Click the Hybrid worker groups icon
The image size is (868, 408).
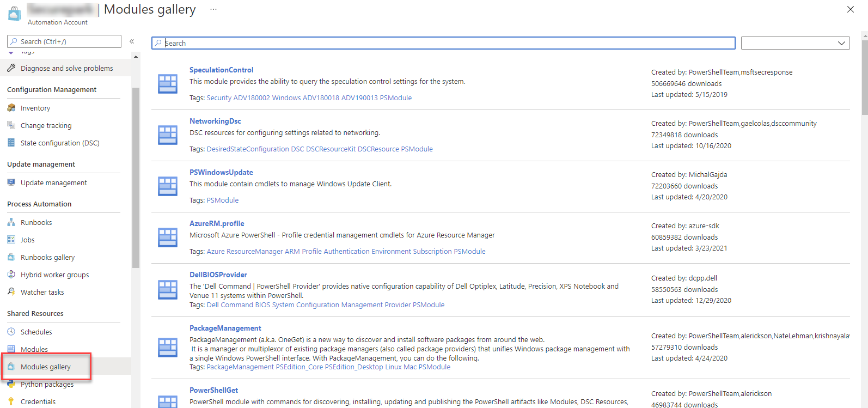[11, 275]
